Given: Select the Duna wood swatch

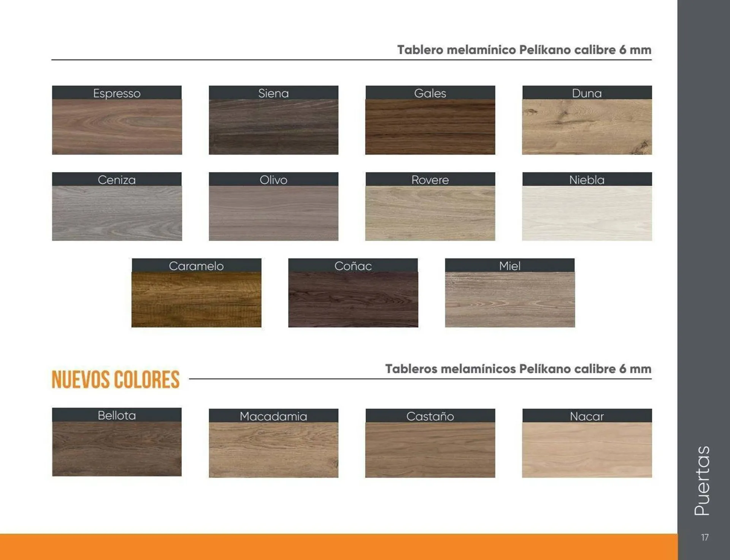Looking at the screenshot, I should tap(587, 125).
